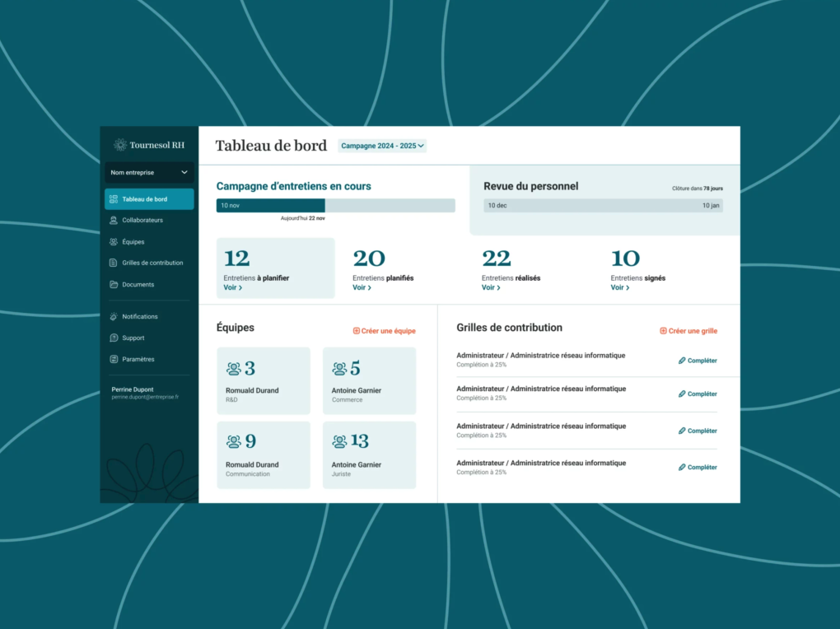Screen dimensions: 840x629
Task: Click the Notifications bell icon
Action: (x=114, y=317)
